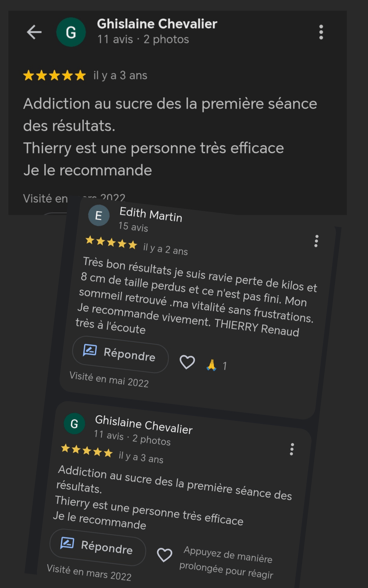Screen dimensions: 368x588
Task: Tap the header's '11 avis · 2 photos' info
Action: 143,40
